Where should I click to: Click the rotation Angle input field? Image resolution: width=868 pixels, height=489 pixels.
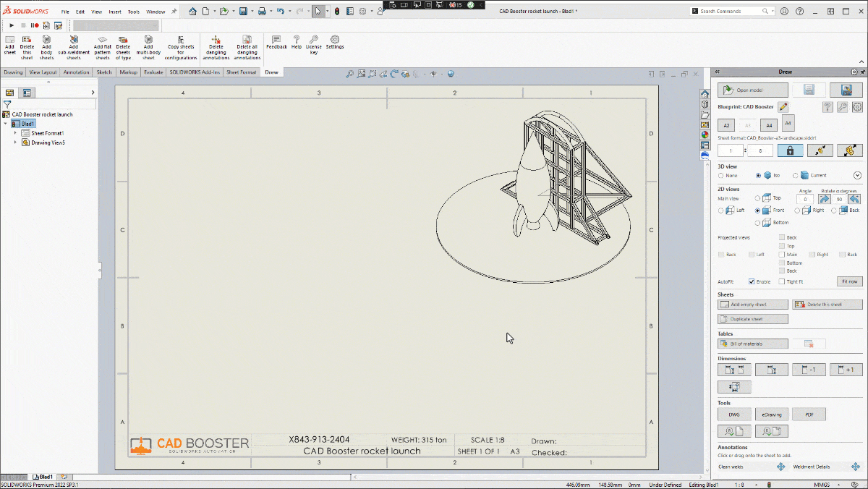click(x=804, y=199)
